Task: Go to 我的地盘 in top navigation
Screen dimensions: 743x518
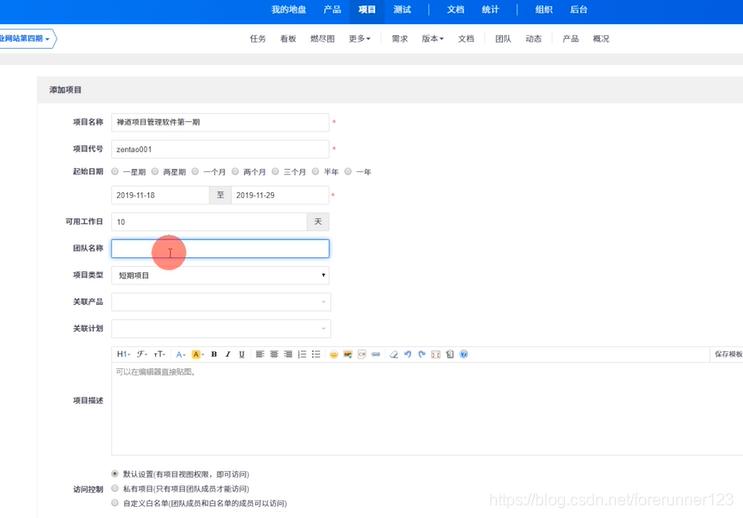Action: click(289, 9)
